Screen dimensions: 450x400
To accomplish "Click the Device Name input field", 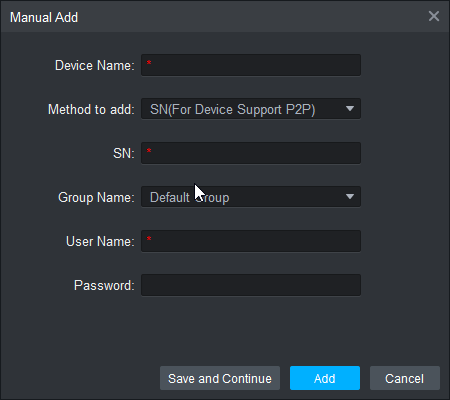I will click(x=251, y=65).
